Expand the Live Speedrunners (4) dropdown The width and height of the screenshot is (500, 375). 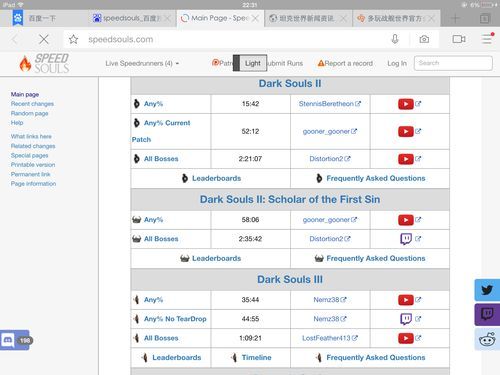point(142,63)
